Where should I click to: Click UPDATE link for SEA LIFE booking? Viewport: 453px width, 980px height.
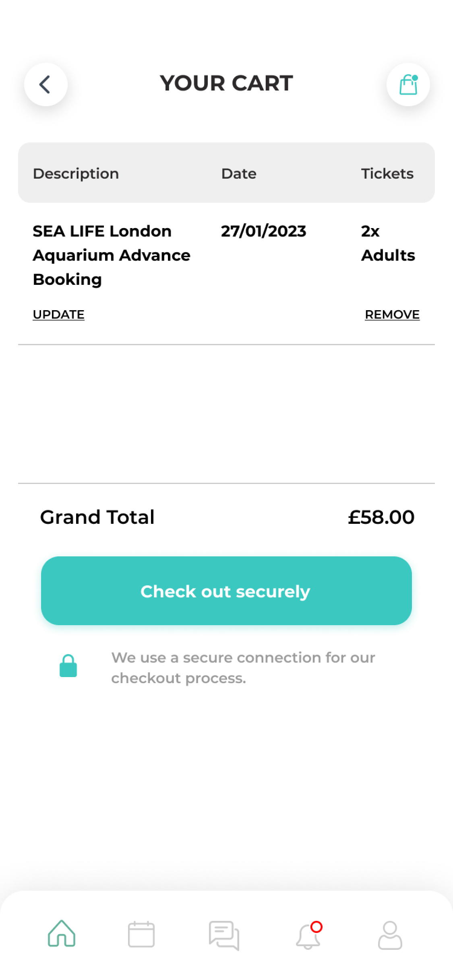[x=59, y=314]
